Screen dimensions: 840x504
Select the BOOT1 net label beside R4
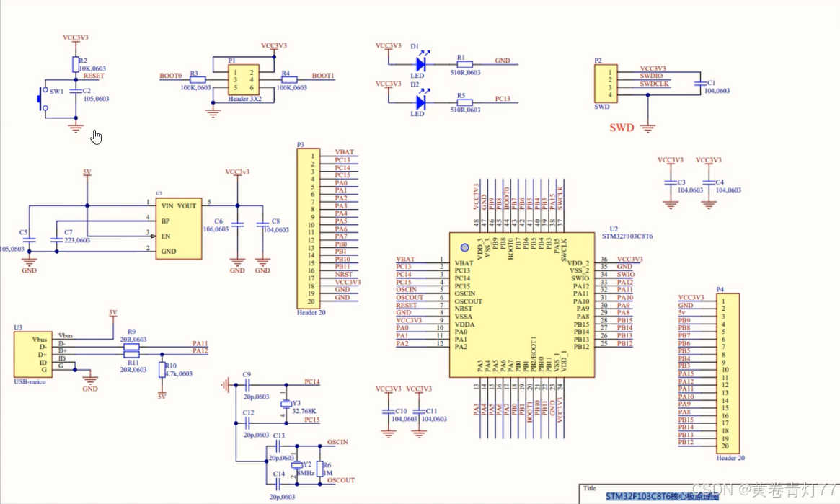(323, 76)
